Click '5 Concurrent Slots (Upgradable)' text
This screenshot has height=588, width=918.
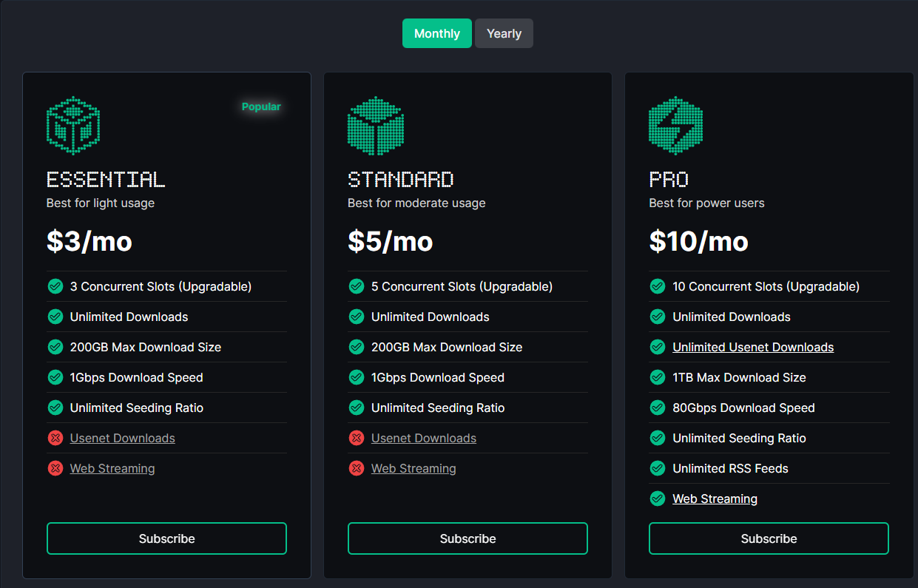click(x=462, y=286)
